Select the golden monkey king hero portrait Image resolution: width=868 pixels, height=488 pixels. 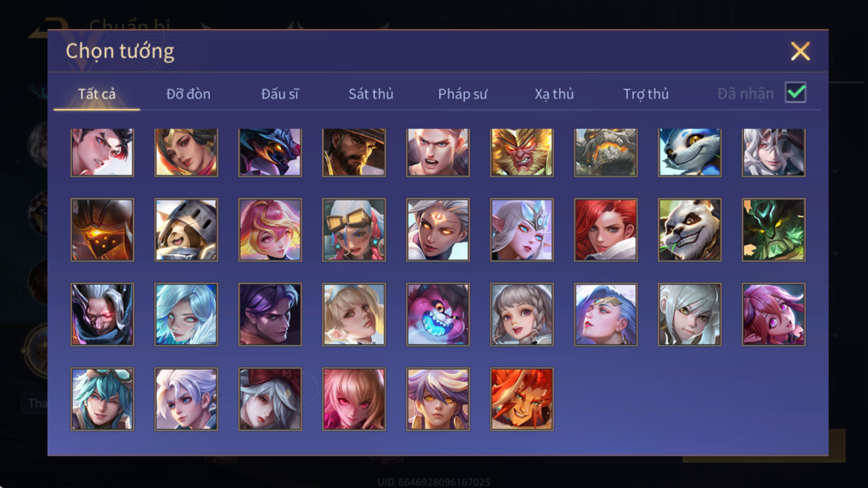tap(522, 152)
